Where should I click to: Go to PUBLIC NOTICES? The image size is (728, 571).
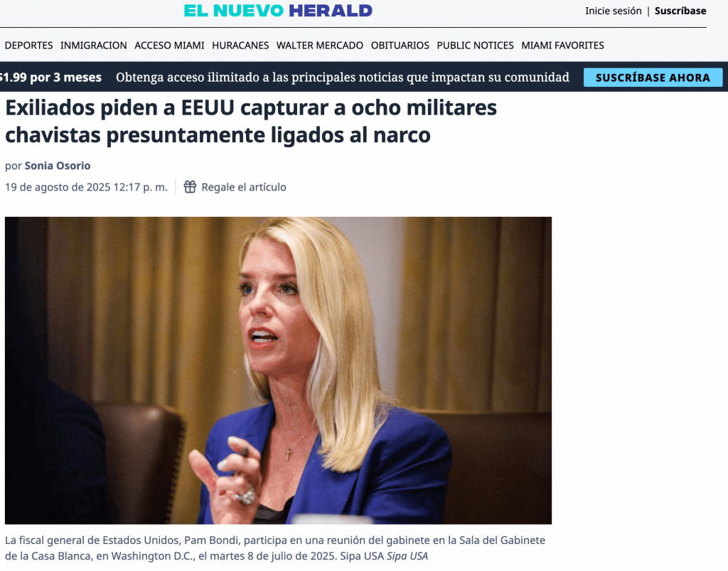[x=476, y=46]
